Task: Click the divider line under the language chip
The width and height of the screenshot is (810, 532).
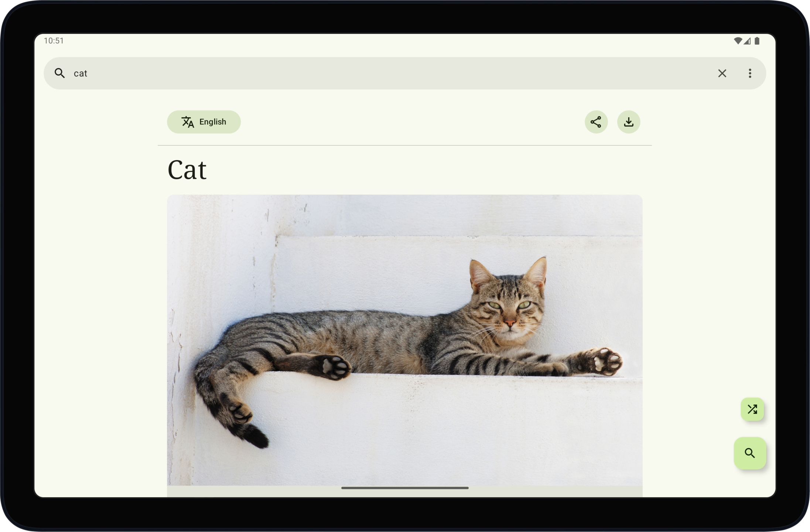Action: tap(405, 146)
